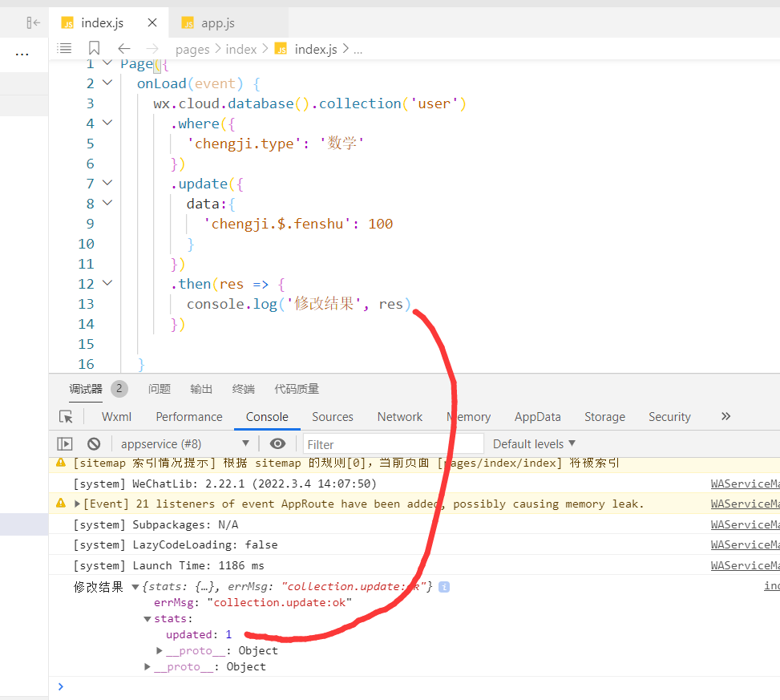Select the 调试器 debugger panel tab
This screenshot has width=780, height=700.
[x=86, y=389]
